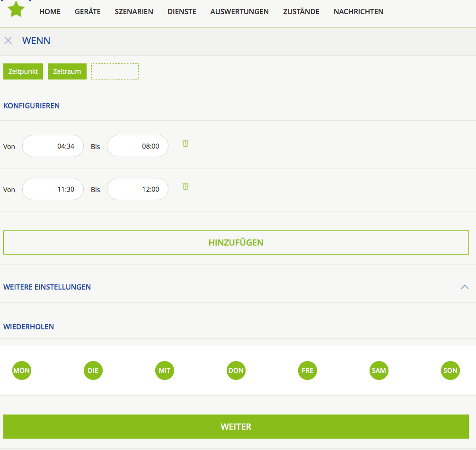Open the Geräte menu item
The width and height of the screenshot is (476, 450).
[88, 12]
